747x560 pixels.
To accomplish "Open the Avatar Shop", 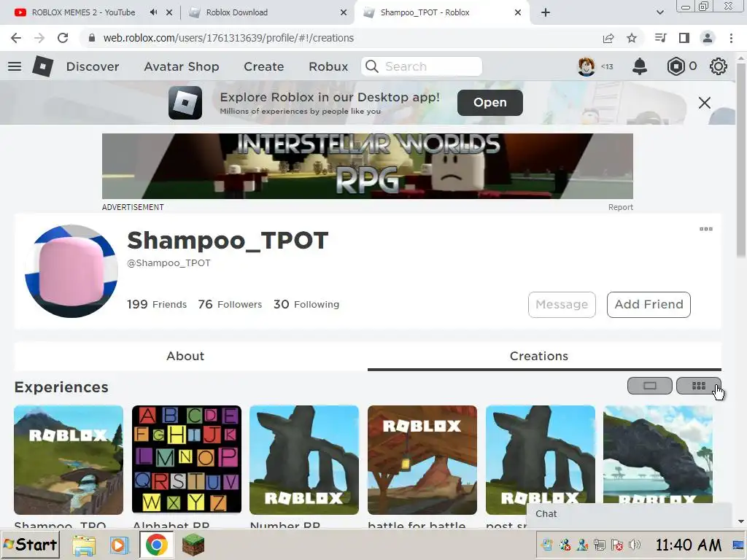I will (182, 66).
